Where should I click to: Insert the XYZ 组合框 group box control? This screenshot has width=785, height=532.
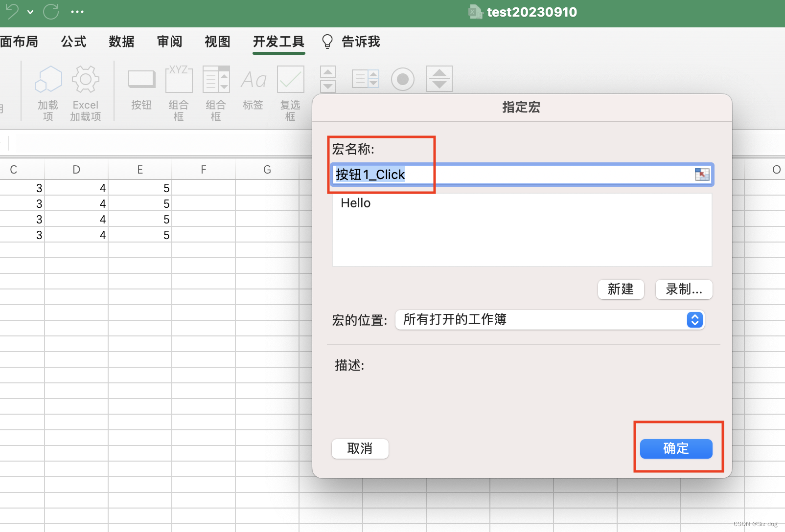(179, 93)
